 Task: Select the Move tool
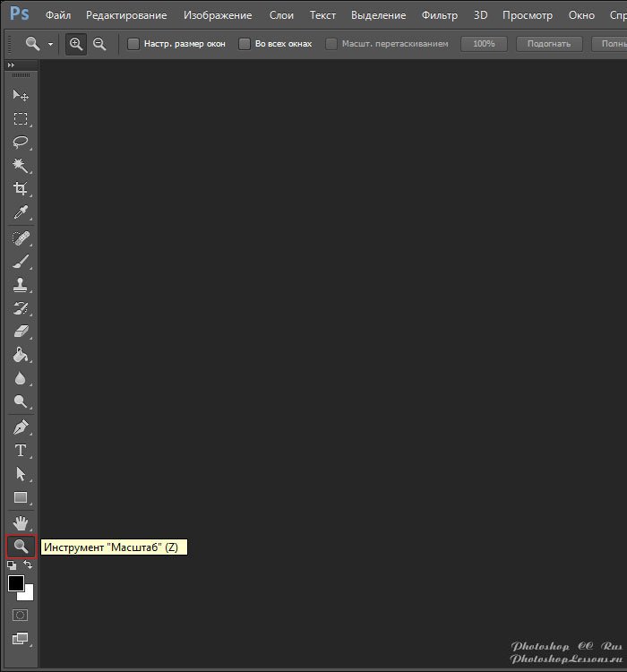click(x=21, y=96)
